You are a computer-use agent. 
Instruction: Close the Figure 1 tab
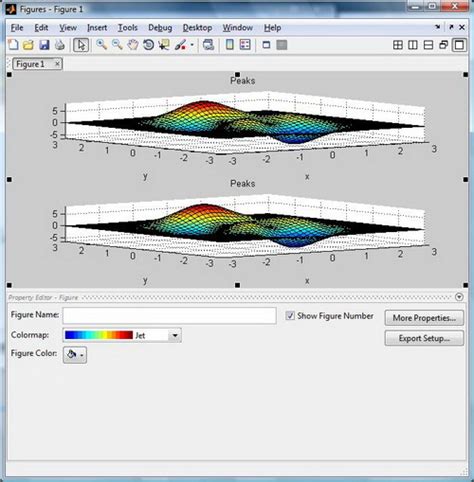click(57, 64)
